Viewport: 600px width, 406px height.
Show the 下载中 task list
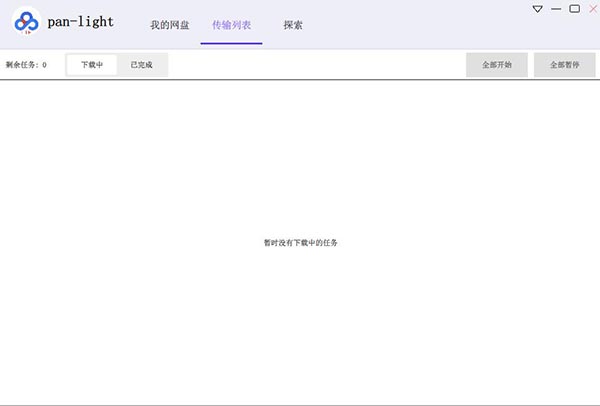[x=92, y=65]
